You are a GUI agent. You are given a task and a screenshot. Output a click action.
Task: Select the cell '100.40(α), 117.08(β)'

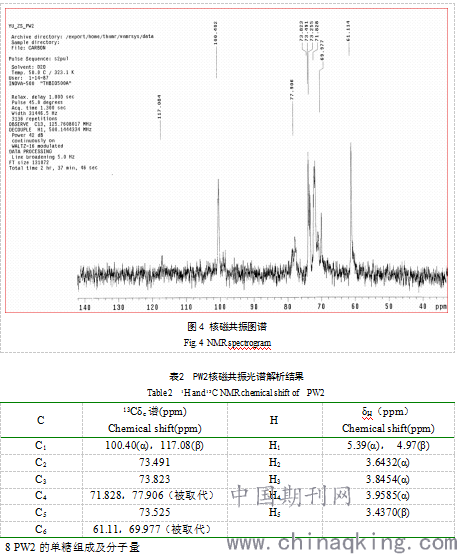tap(154, 445)
